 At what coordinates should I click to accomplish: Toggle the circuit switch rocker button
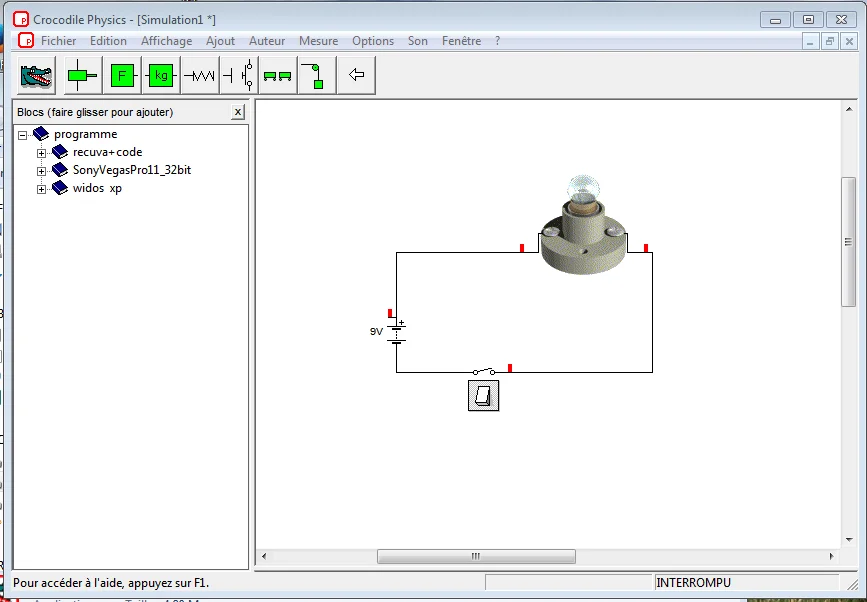click(484, 395)
